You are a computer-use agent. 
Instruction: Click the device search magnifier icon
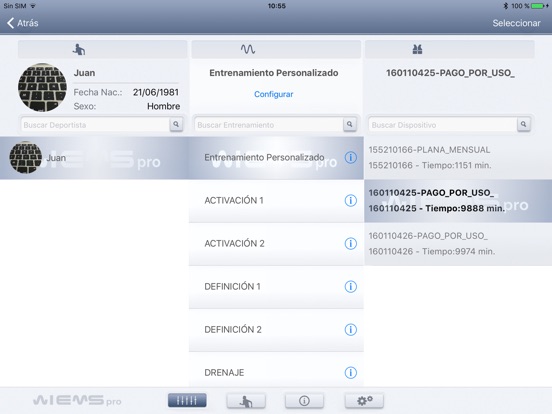(523, 124)
